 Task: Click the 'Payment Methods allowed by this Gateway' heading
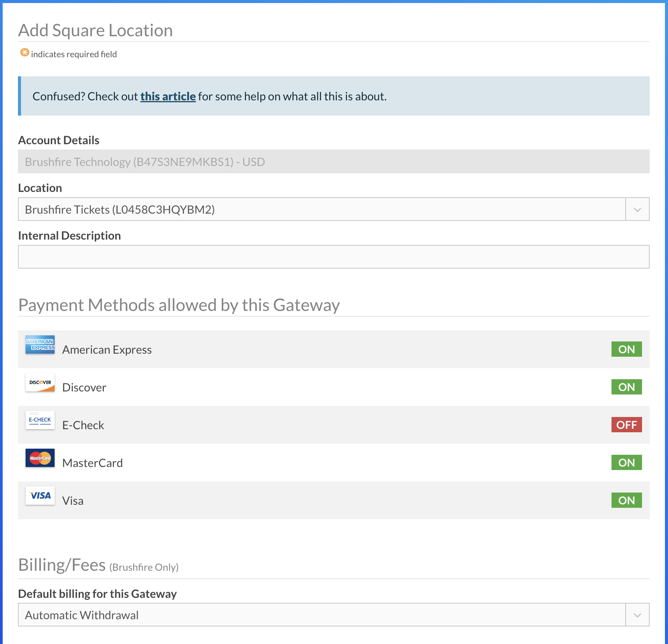tap(179, 306)
